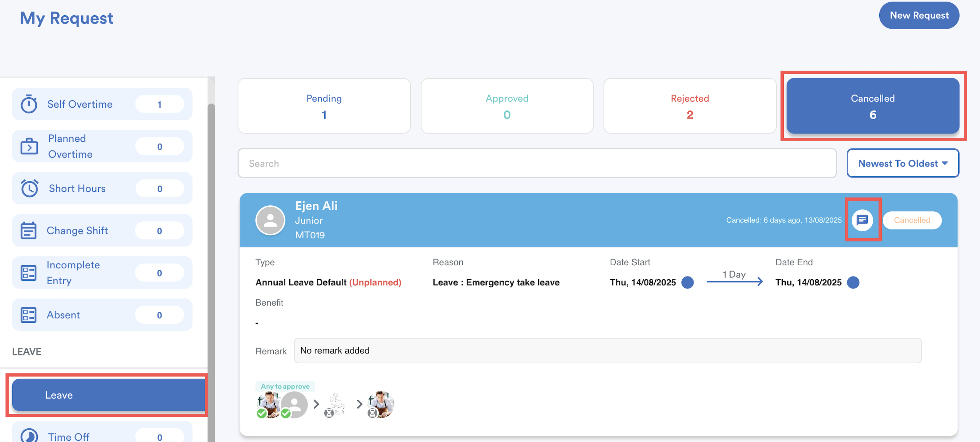Open the Newest To Oldest sort dropdown
Viewport: 980px width, 442px height.
[x=902, y=163]
